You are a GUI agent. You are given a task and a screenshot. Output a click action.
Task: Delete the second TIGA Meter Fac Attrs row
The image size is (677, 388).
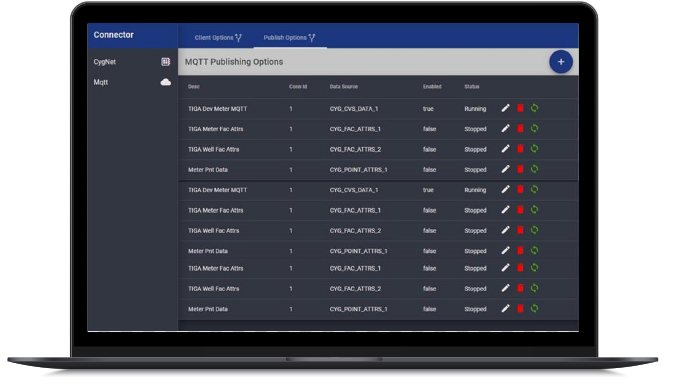pyautogui.click(x=520, y=210)
